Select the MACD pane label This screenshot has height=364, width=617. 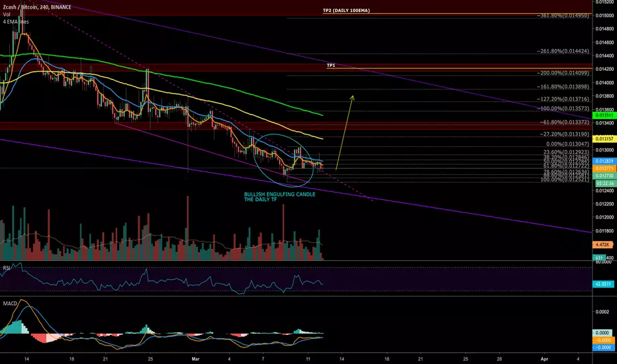coord(10,303)
